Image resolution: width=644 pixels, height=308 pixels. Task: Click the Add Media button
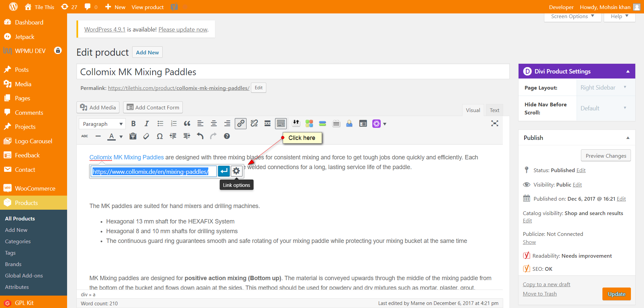tap(98, 107)
